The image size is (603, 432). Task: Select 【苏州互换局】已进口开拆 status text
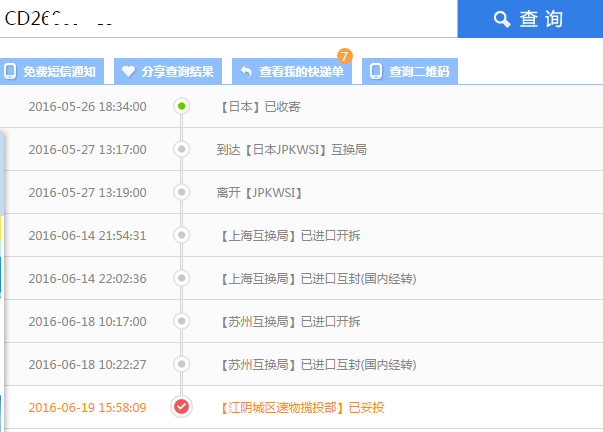[289, 322]
